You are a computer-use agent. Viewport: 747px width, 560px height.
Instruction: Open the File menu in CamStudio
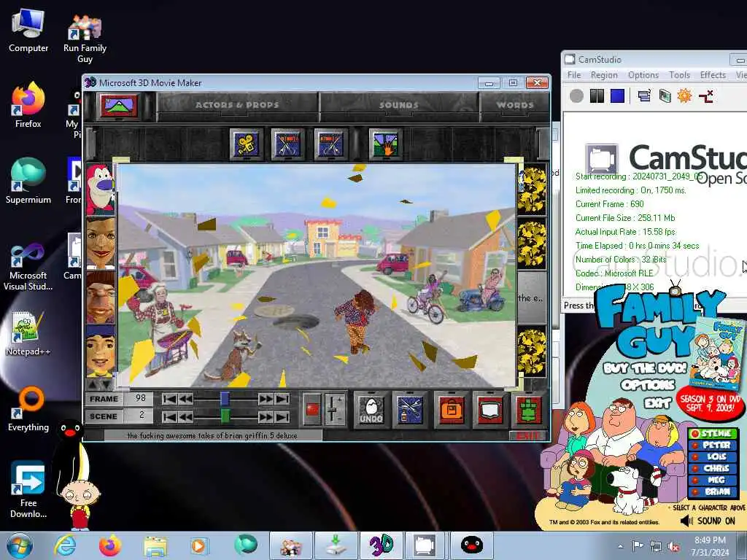(x=574, y=75)
